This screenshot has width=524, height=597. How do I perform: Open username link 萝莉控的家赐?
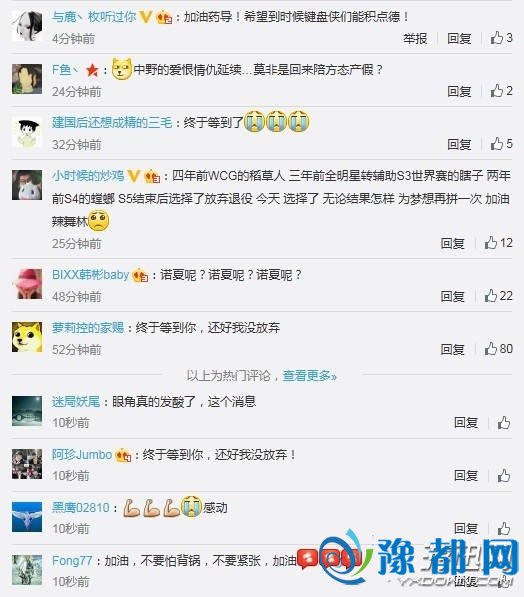pos(88,327)
